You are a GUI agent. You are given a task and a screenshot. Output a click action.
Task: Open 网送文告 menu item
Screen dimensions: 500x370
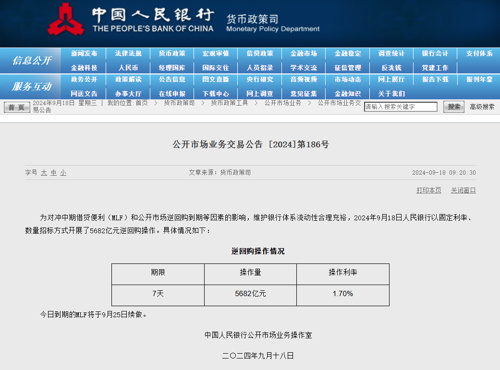point(84,94)
